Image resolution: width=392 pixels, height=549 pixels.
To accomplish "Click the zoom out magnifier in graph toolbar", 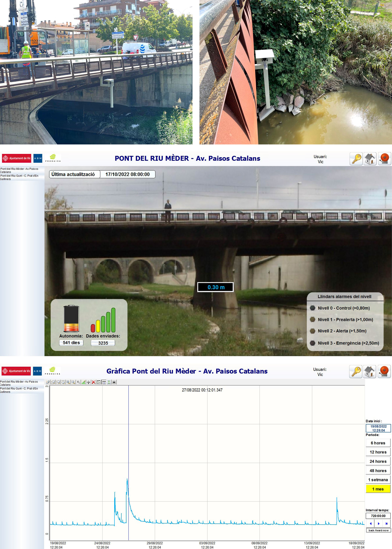I will 73,382.
